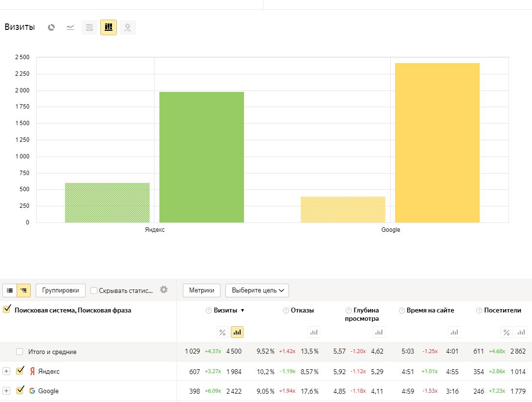Screen dimensions: 532x402
Task: Click the Google logo icon
Action: tap(32, 391)
